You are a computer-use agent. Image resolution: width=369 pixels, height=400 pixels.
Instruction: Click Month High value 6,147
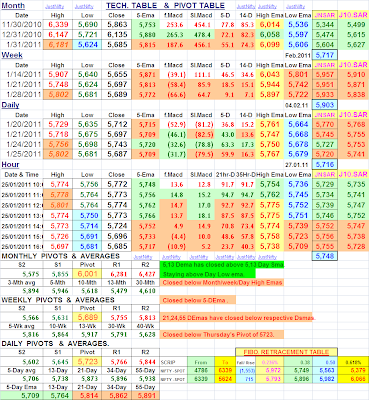pos(58,35)
